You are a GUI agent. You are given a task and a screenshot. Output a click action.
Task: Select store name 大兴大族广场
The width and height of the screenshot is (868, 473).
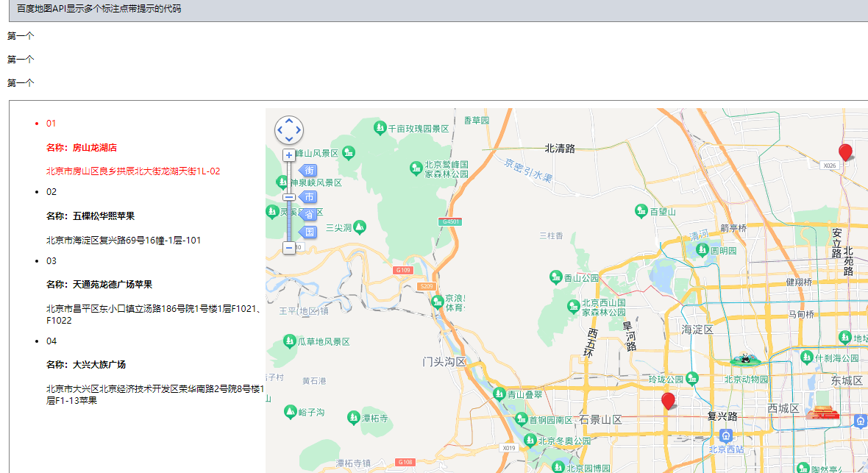point(99,365)
